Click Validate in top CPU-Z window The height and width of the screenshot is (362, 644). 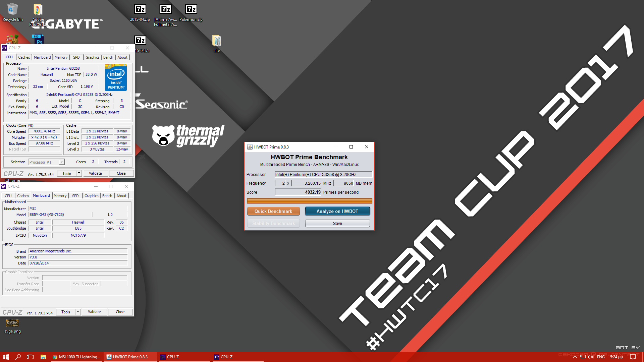pyautogui.click(x=95, y=173)
